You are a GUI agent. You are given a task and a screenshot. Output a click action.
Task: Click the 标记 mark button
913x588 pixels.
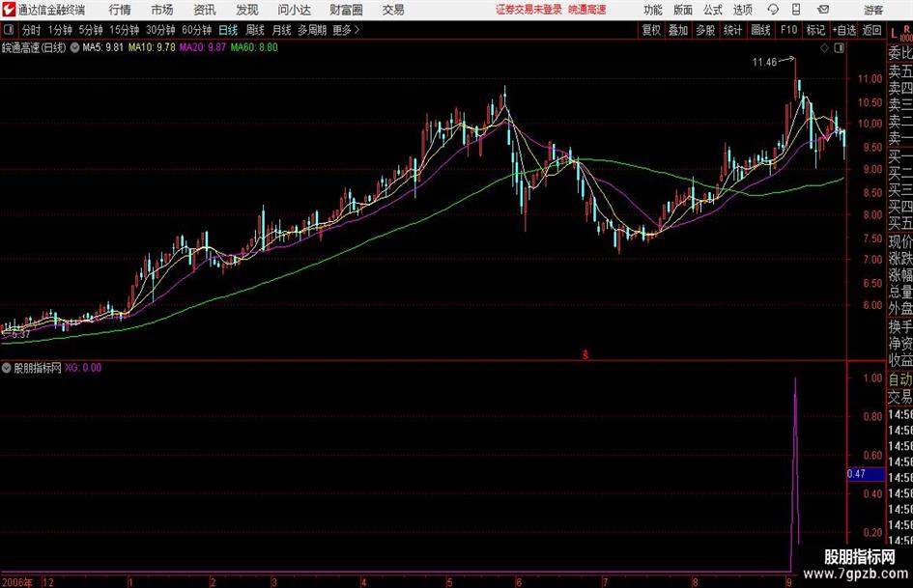tap(815, 30)
